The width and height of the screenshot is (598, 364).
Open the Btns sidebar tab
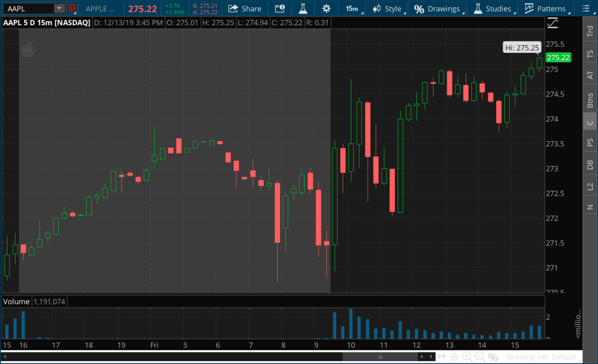tap(590, 100)
